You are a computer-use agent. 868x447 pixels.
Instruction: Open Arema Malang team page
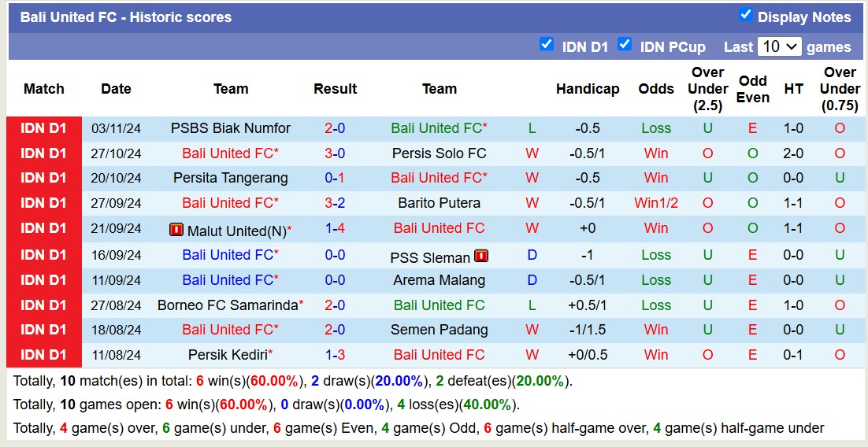439,280
